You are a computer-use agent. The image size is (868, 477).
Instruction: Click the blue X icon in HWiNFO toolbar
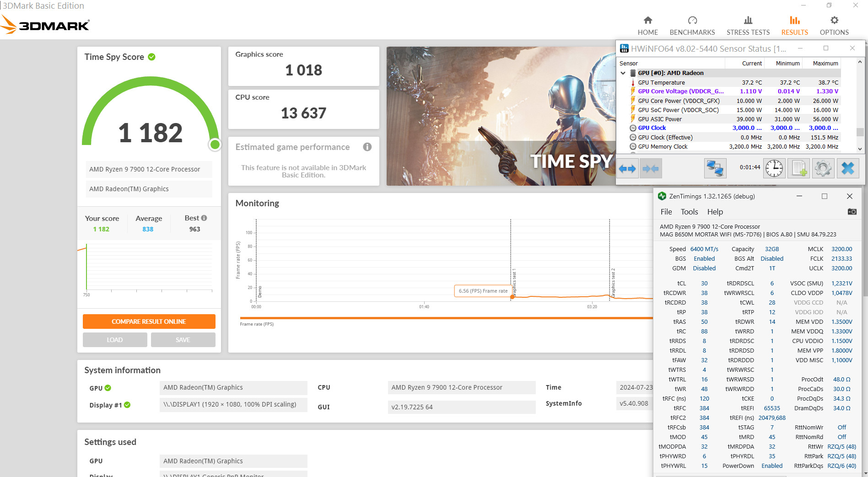pos(847,168)
